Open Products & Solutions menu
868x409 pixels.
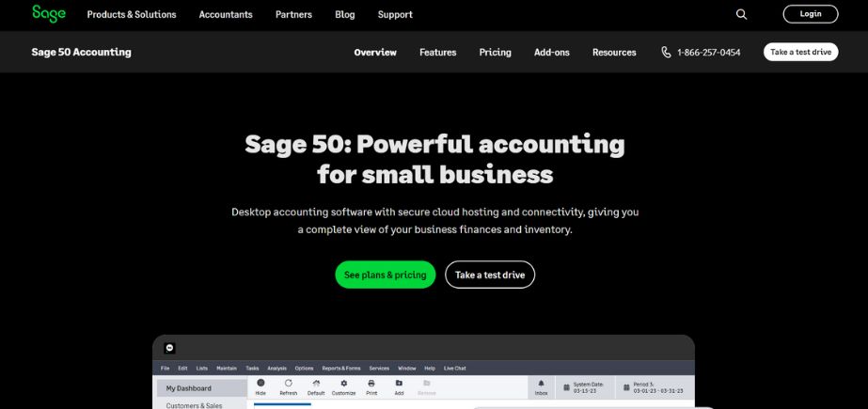pos(132,14)
